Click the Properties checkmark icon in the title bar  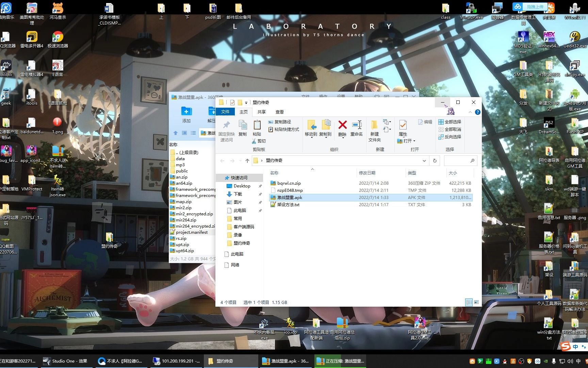(x=232, y=103)
